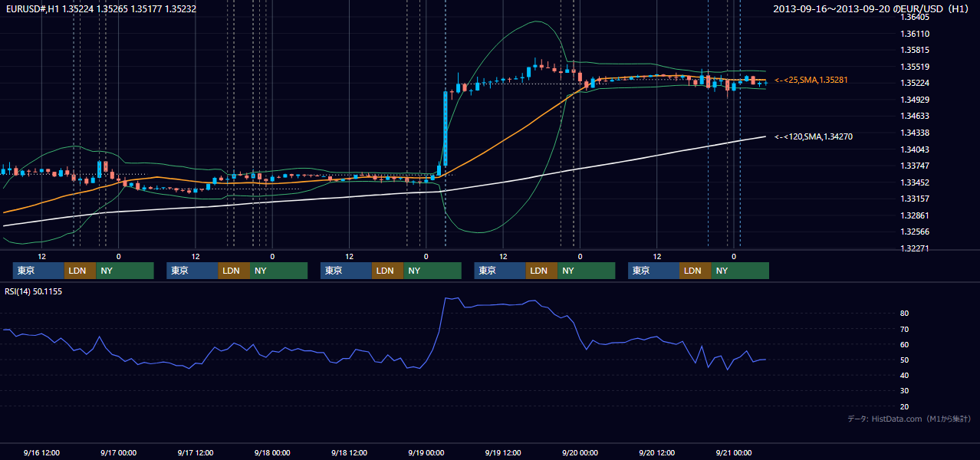Click the 1.33452 price axis label
The width and height of the screenshot is (980, 460).
[x=916, y=182]
